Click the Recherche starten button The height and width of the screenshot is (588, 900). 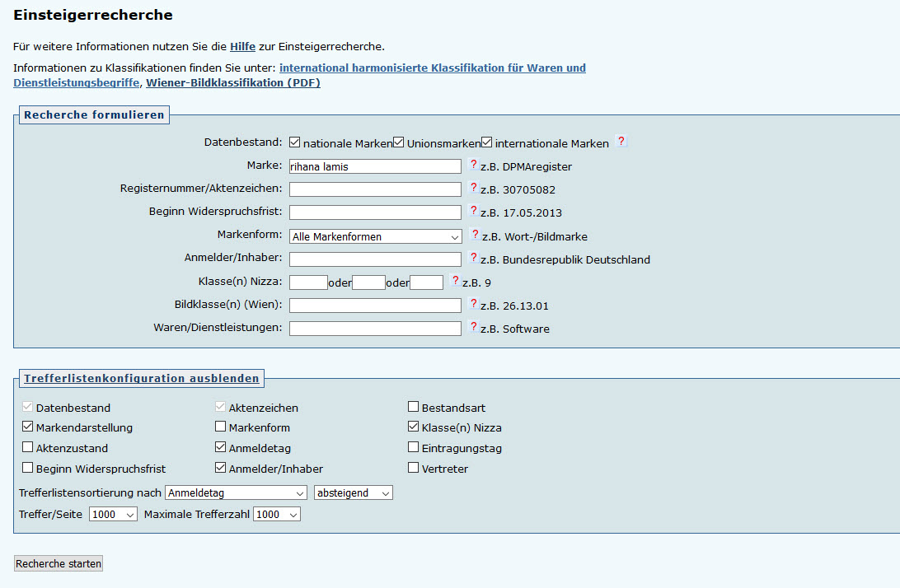coord(59,564)
